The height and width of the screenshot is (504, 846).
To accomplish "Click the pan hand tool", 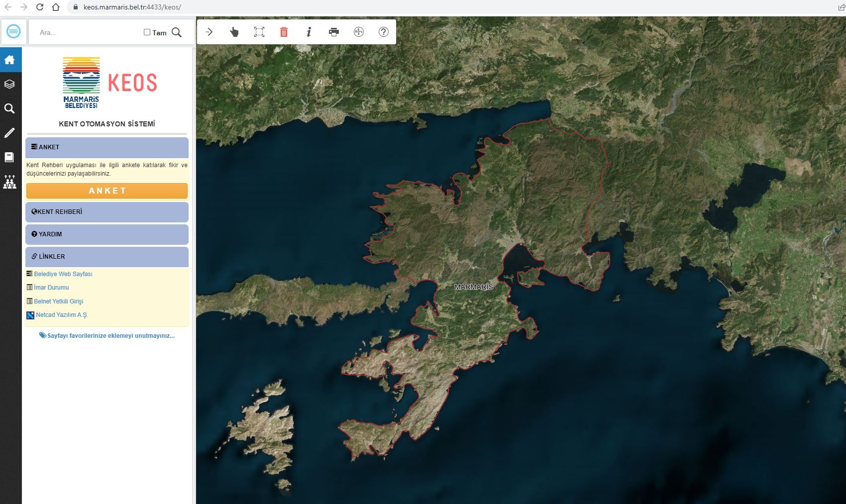I will [234, 32].
